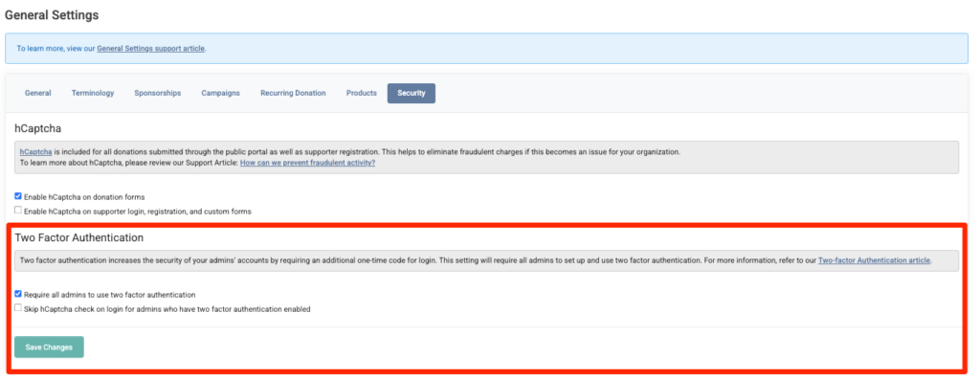Toggle Require all admins two factor authentication
980x380 pixels.
pos(18,294)
